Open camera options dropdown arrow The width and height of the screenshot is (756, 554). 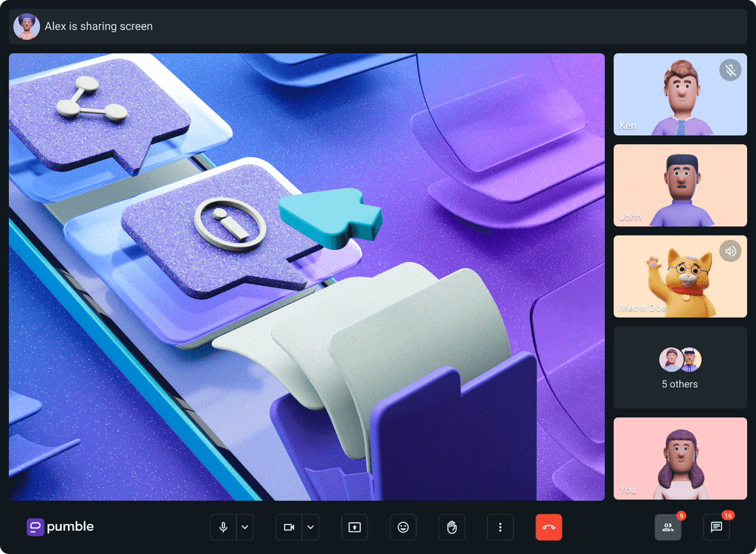[x=311, y=528]
